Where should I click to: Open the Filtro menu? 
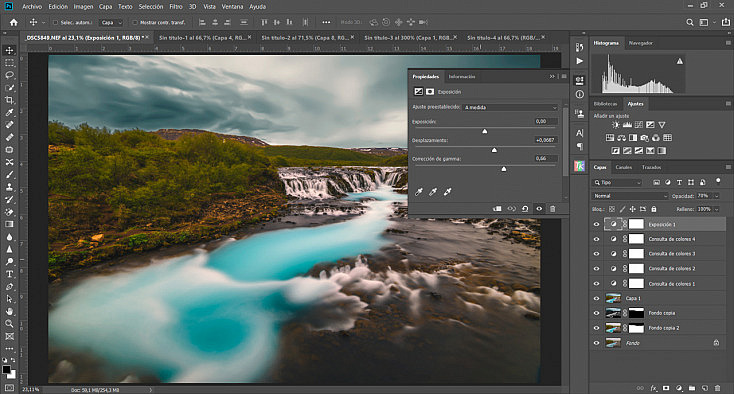click(x=176, y=7)
